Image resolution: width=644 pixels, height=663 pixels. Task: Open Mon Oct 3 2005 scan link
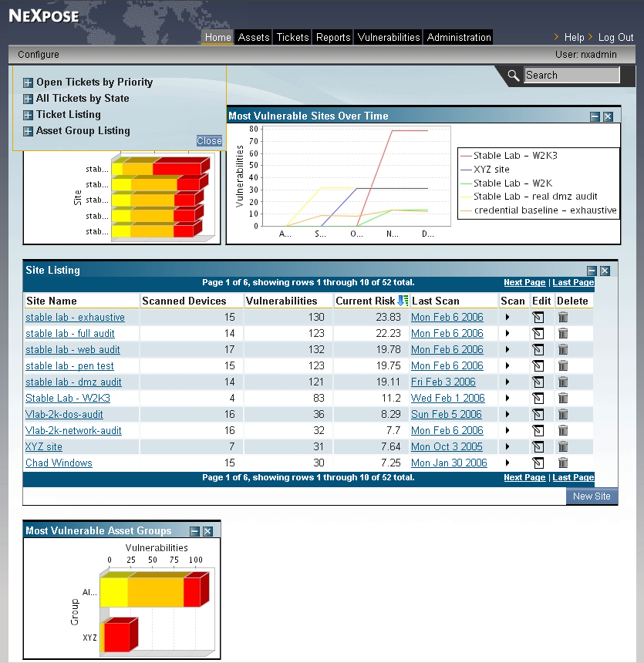click(447, 446)
